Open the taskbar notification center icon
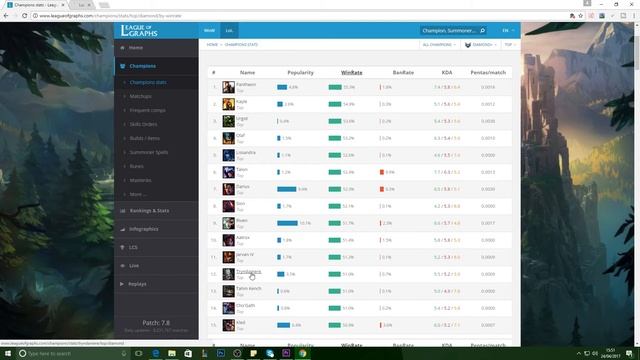Viewport: 640px width, 360px height. (x=629, y=353)
